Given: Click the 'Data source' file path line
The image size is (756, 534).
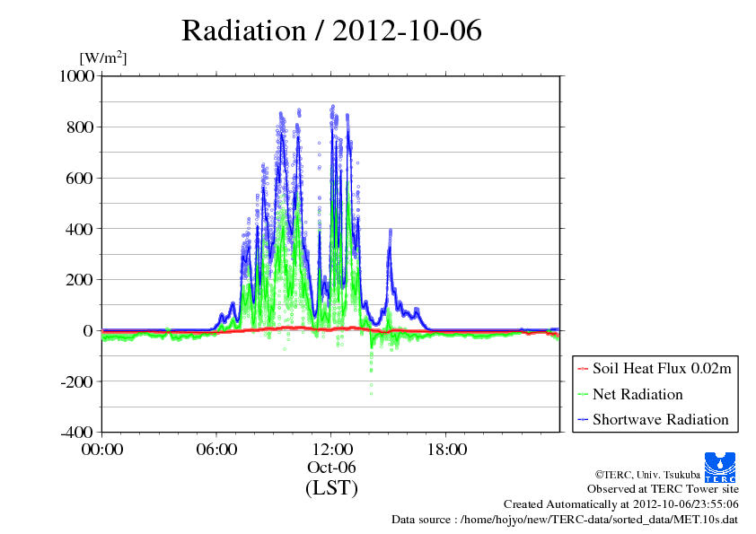Looking at the screenshot, I should pyautogui.click(x=565, y=520).
